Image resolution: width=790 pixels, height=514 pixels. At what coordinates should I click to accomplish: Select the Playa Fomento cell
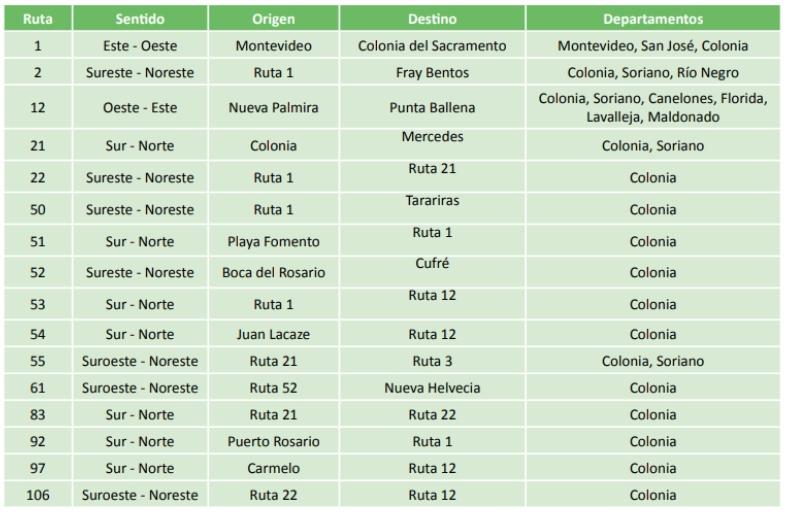click(x=274, y=241)
